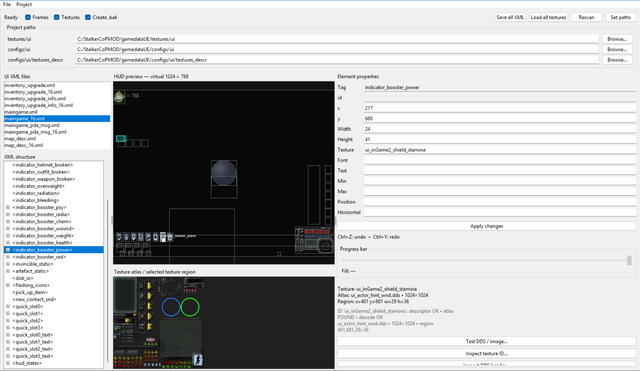Image resolution: width=640 pixels, height=371 pixels.
Task: Expand the artefact_static node
Action: coord(8,271)
